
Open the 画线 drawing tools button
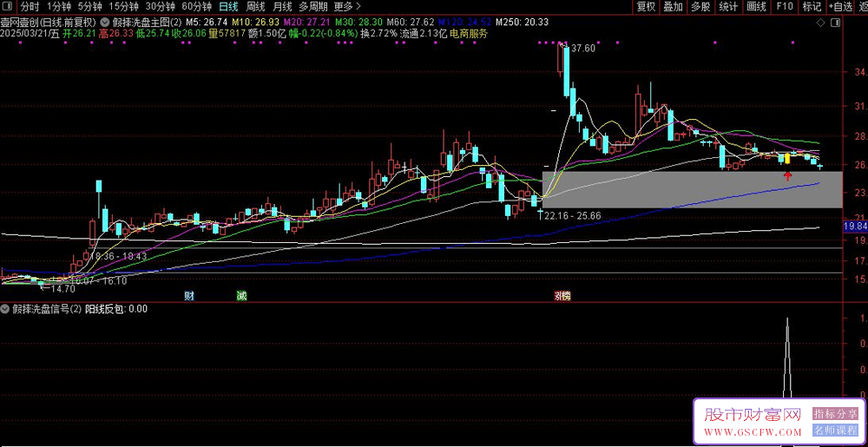coord(756,7)
